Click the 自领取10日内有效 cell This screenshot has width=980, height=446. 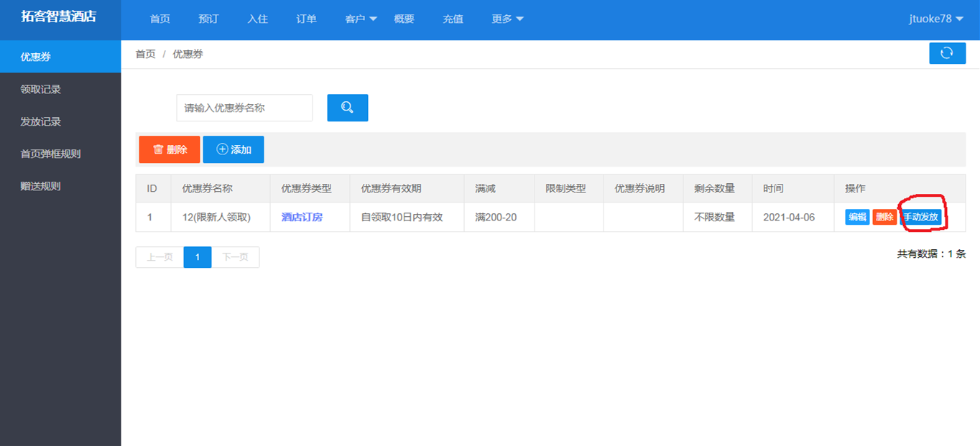coord(407,217)
